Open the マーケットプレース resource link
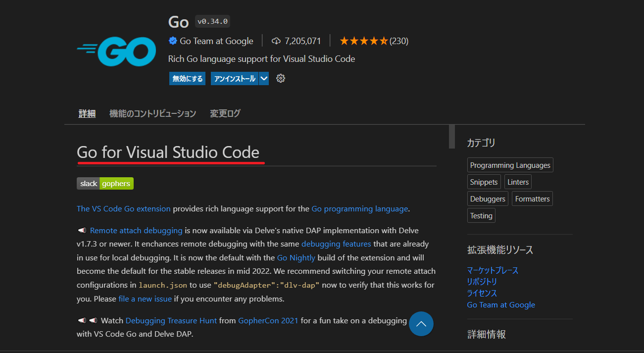Screen dimensions: 644x353 [x=493, y=270]
